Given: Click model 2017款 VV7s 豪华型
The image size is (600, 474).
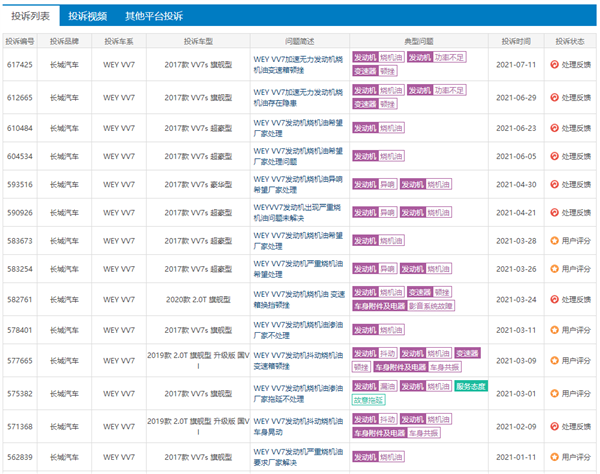Looking at the screenshot, I should click(198, 184).
